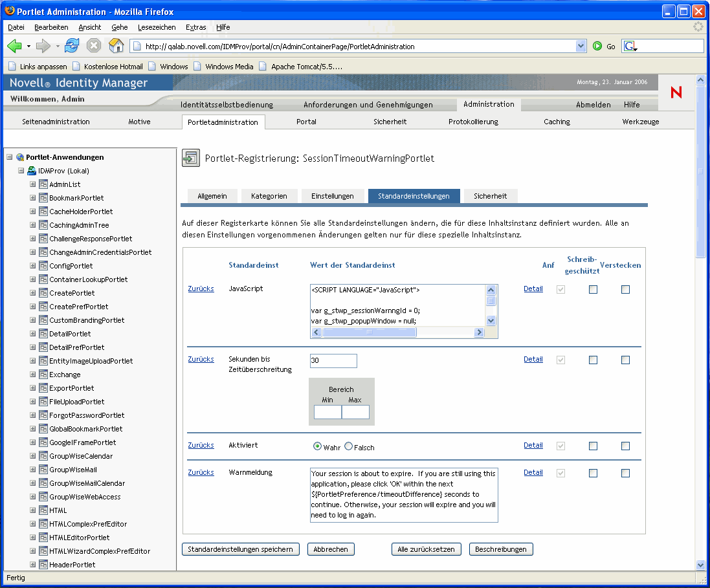
Task: Switch to the Einstellungen tab
Action: click(x=333, y=196)
